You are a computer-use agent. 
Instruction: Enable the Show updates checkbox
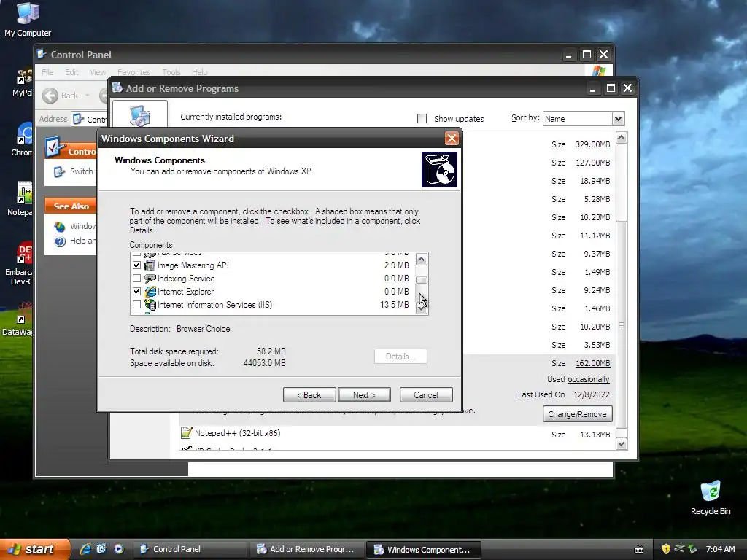(422, 119)
